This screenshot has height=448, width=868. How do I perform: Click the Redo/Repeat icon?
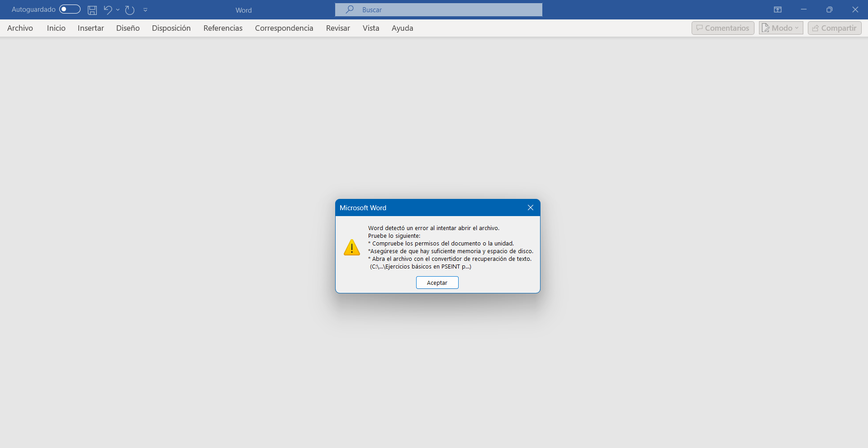tap(130, 10)
